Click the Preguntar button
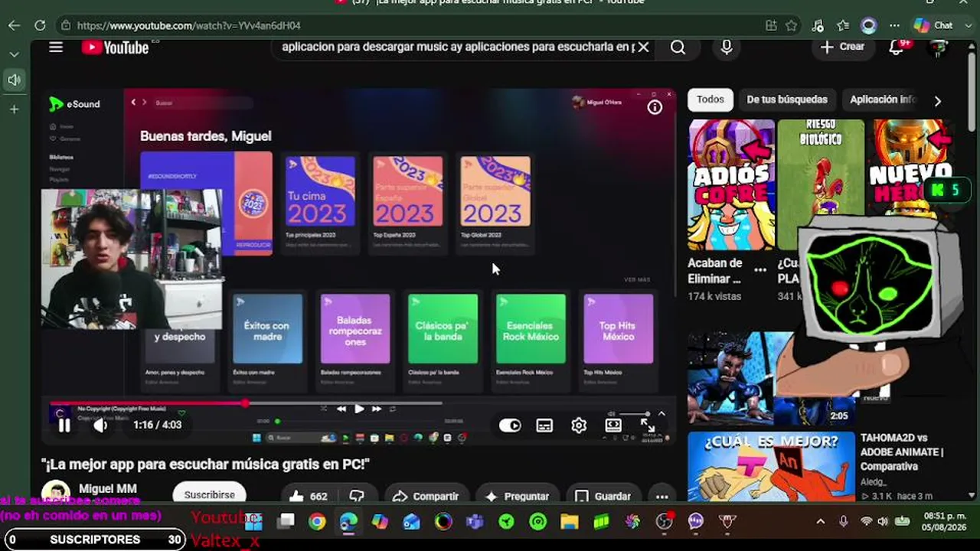 pyautogui.click(x=518, y=496)
